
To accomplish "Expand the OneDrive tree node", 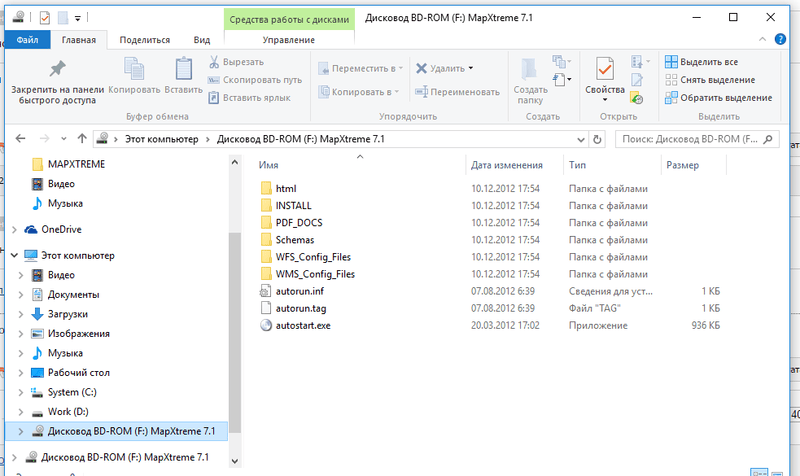I will 13,229.
